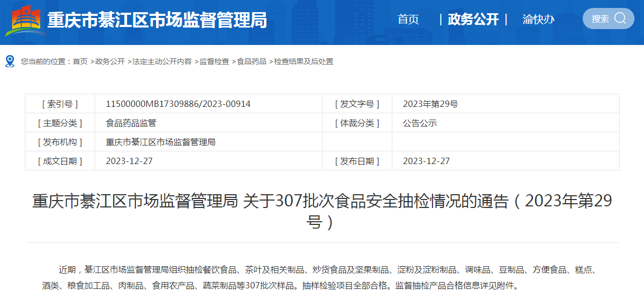This screenshot has width=644, height=299.
Task: Open 首页 in the top navigation bar
Action: 408,20
